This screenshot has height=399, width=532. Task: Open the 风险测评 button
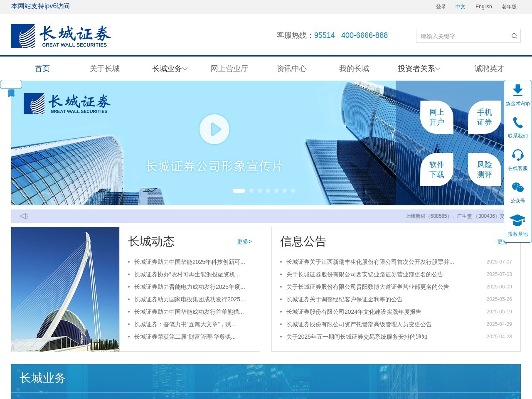[x=485, y=170]
